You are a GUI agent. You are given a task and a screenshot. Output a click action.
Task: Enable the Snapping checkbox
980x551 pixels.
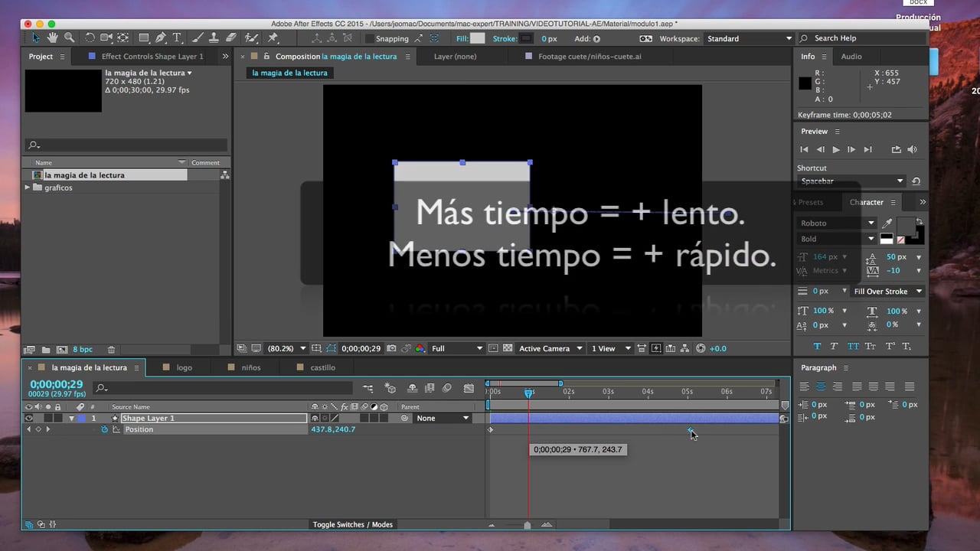point(369,38)
